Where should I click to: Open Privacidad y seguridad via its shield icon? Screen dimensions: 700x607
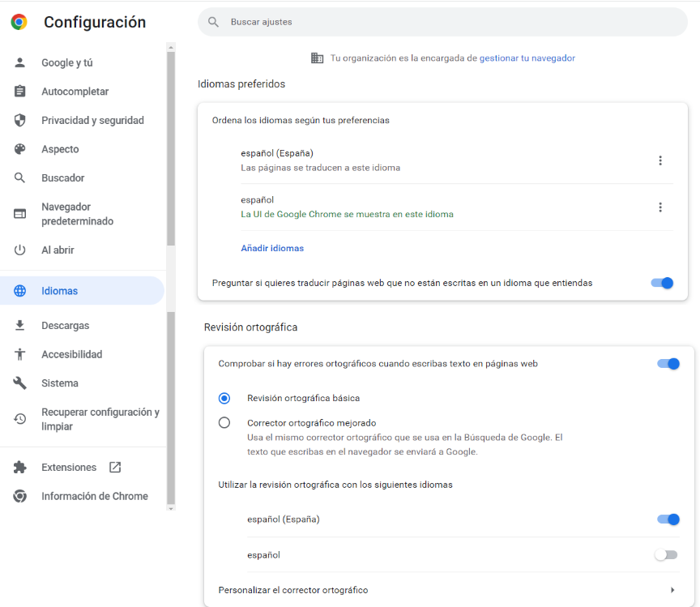tap(20, 120)
